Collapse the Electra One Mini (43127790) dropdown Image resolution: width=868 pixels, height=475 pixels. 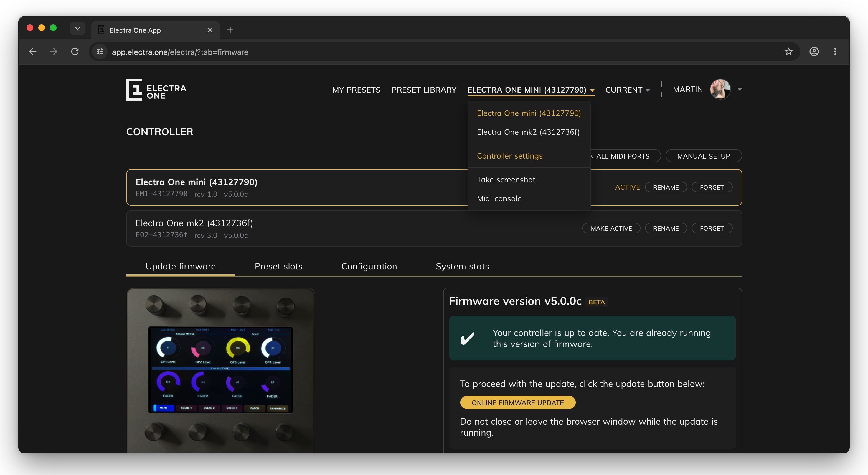531,90
